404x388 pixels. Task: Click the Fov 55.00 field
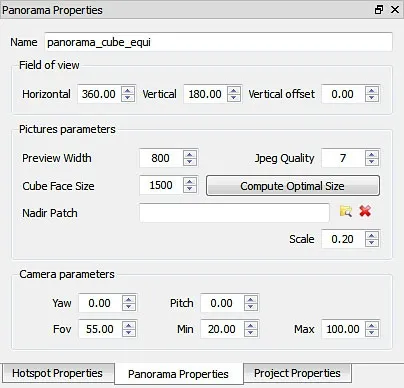click(100, 329)
